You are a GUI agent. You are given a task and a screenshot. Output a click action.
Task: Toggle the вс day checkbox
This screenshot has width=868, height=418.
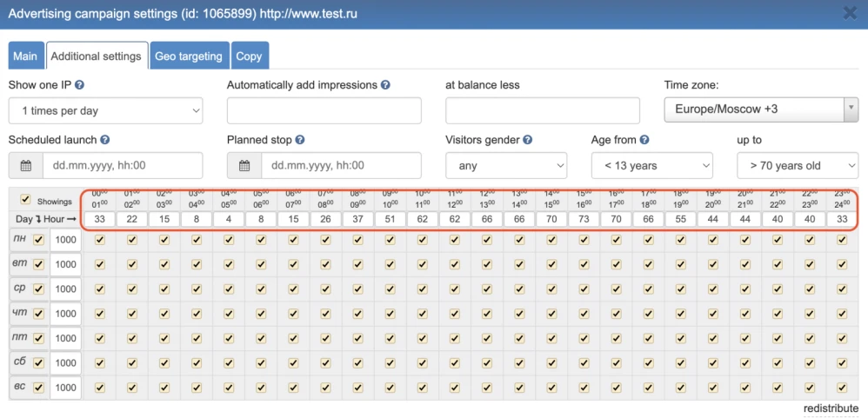pyautogui.click(x=38, y=388)
